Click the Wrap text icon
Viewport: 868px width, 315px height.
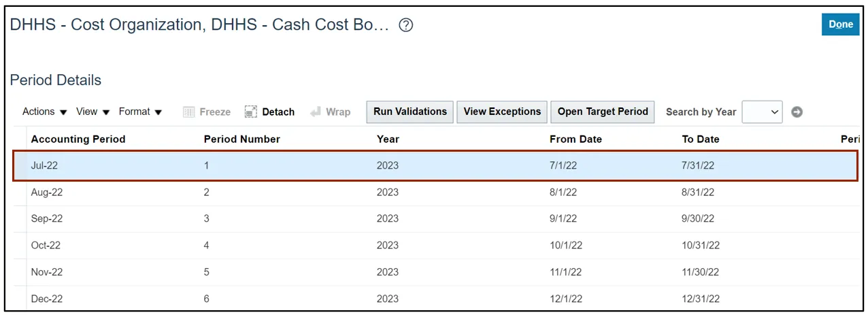[316, 112]
